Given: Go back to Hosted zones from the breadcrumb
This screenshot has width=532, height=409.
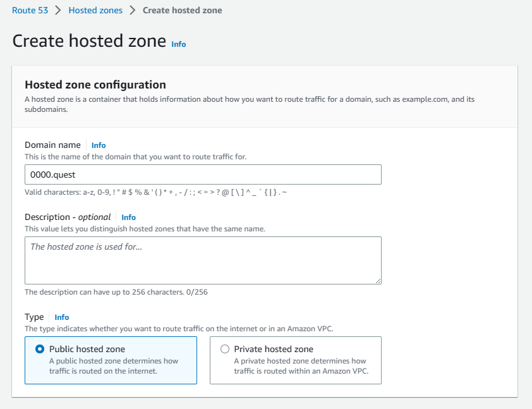Looking at the screenshot, I should tap(95, 10).
